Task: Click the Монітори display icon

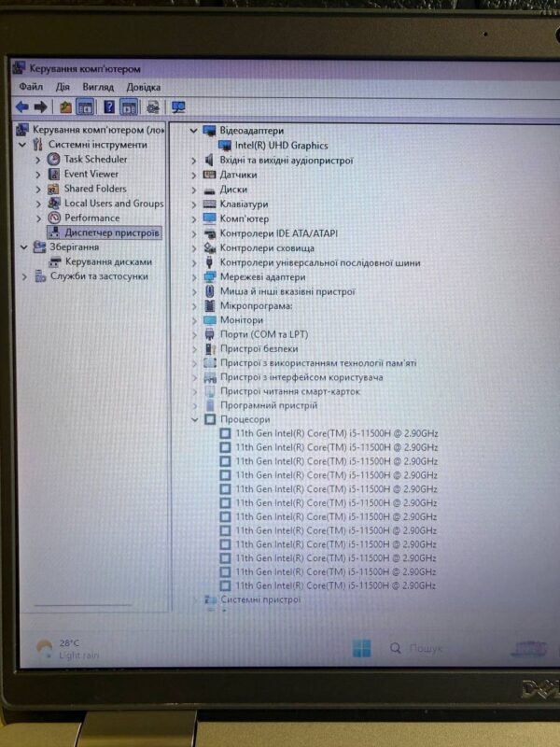Action: [209, 320]
